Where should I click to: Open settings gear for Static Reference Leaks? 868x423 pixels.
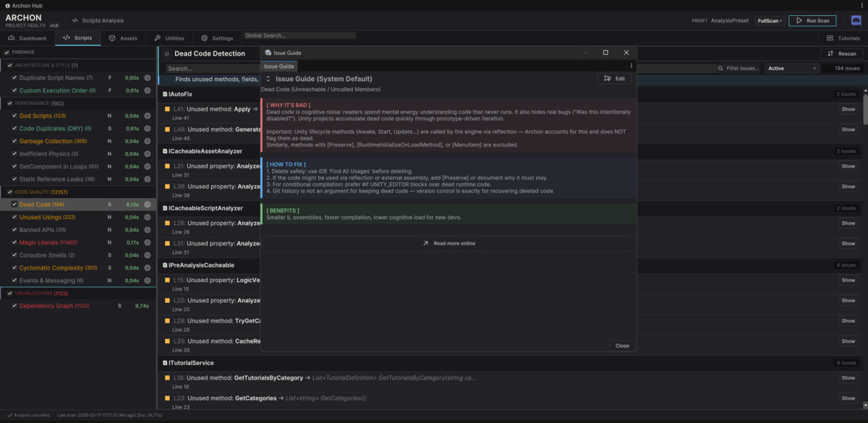[147, 179]
